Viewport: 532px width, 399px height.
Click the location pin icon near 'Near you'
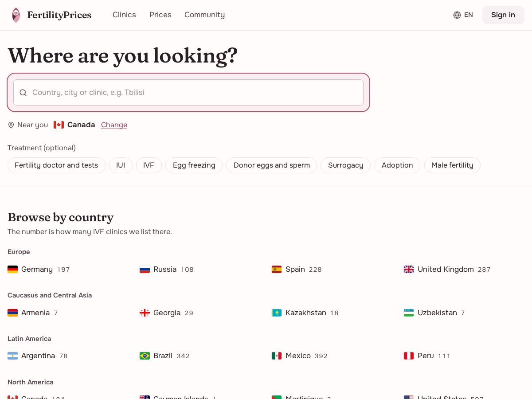[11, 125]
